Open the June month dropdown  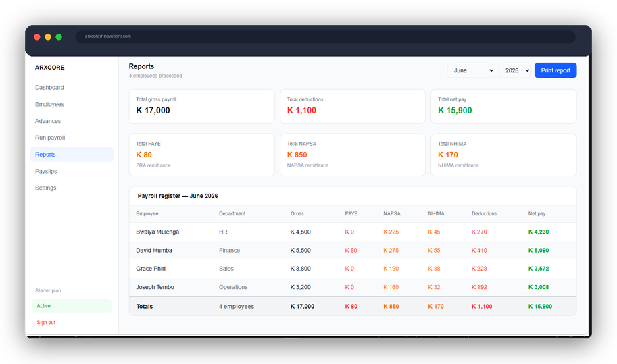tap(470, 70)
